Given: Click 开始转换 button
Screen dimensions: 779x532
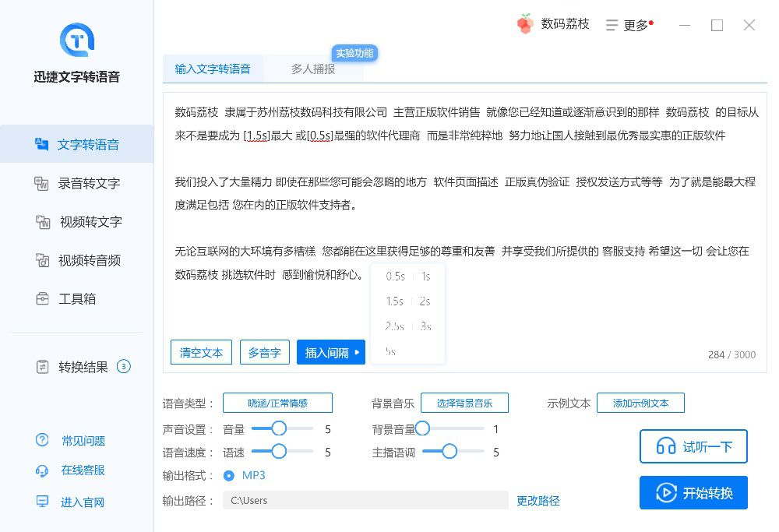Looking at the screenshot, I should pos(693,493).
